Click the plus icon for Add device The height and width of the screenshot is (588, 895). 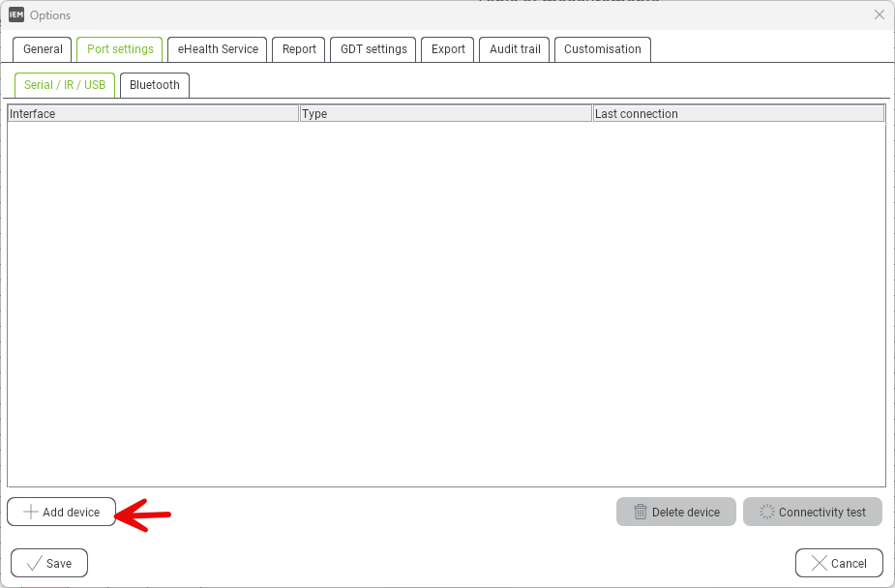point(31,512)
